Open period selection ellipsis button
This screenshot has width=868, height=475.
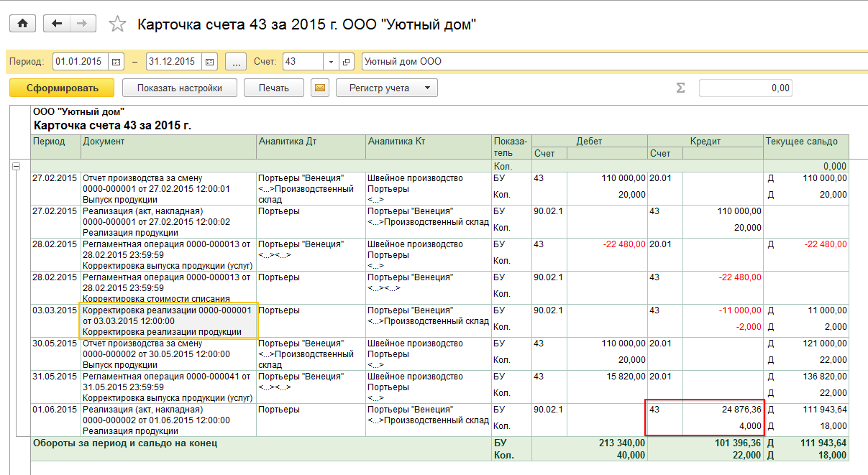click(236, 62)
